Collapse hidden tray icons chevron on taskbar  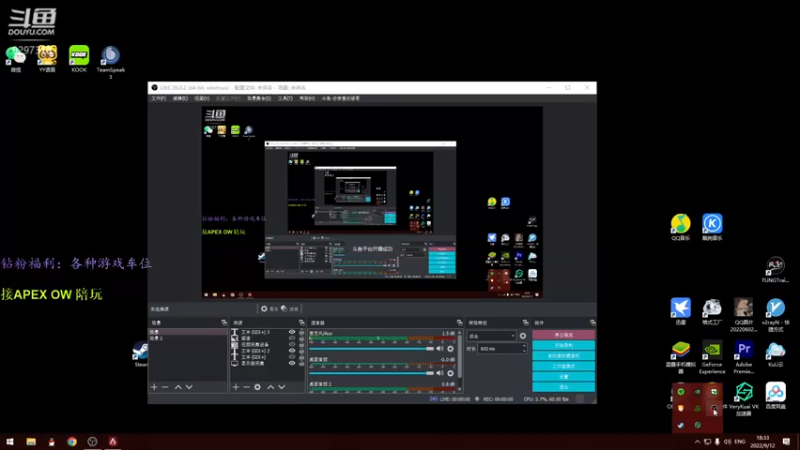pos(697,442)
